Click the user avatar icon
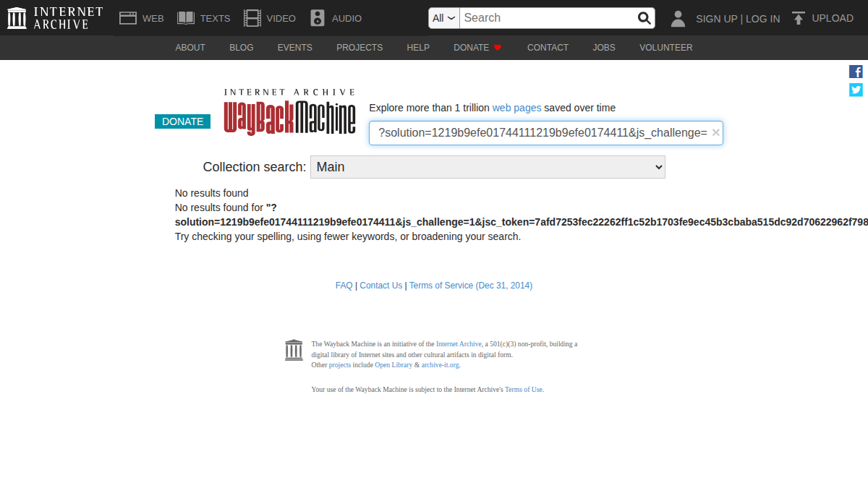Image resolution: width=868 pixels, height=488 pixels. [678, 19]
